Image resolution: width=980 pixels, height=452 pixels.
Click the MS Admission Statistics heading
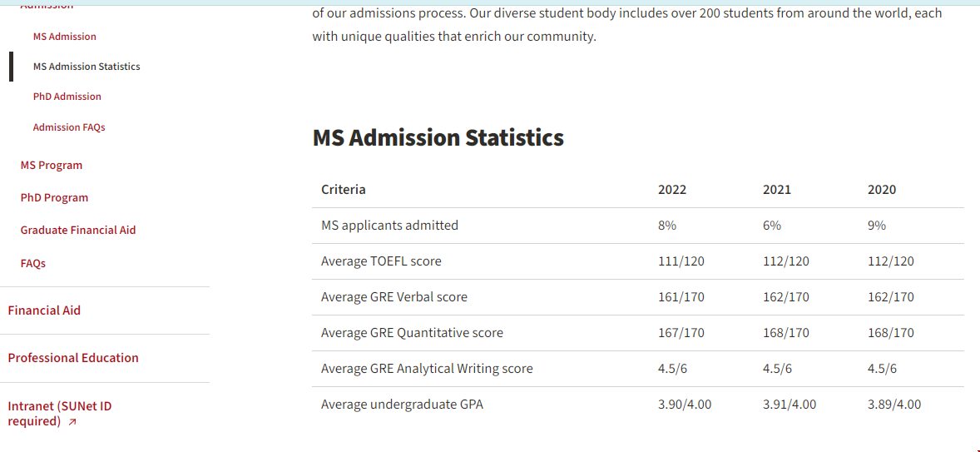coord(438,138)
